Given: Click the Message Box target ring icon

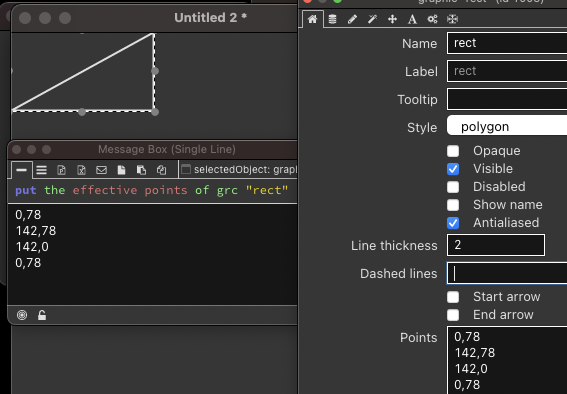Looking at the screenshot, I should coord(22,315).
